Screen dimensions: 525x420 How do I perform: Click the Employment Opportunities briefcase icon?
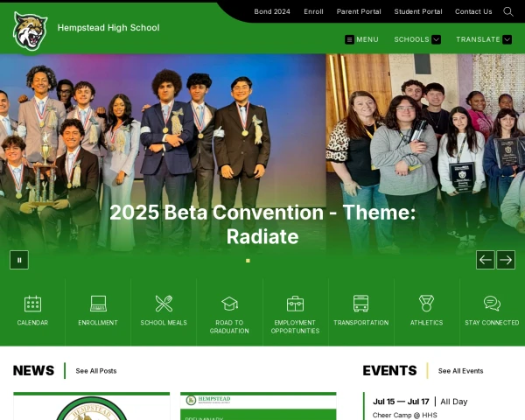point(295,304)
